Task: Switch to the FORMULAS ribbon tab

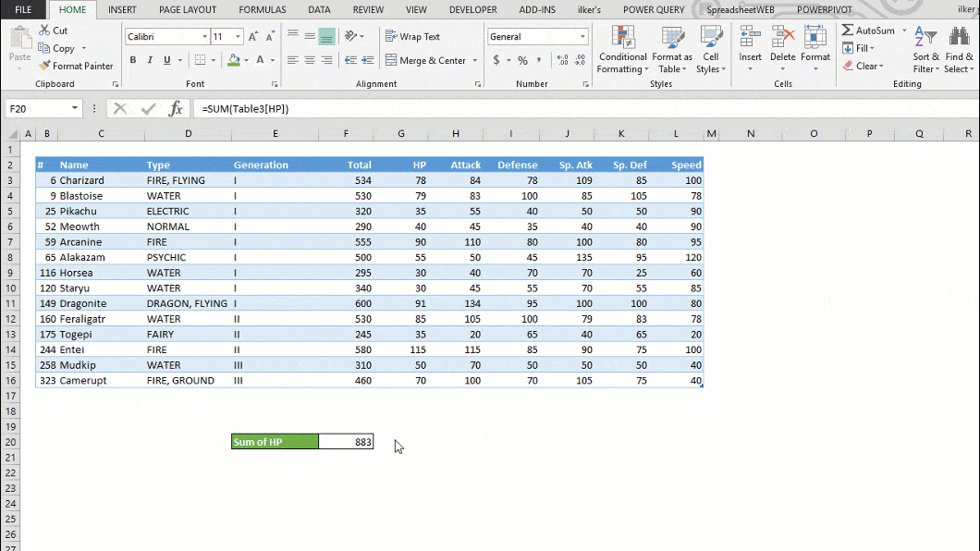Action: click(x=262, y=9)
